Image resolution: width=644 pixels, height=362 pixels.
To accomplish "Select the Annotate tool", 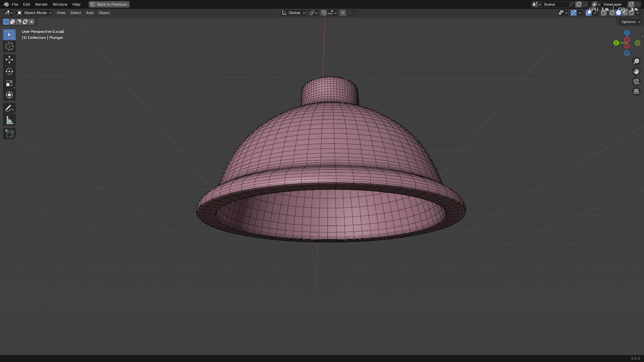I will (9, 108).
